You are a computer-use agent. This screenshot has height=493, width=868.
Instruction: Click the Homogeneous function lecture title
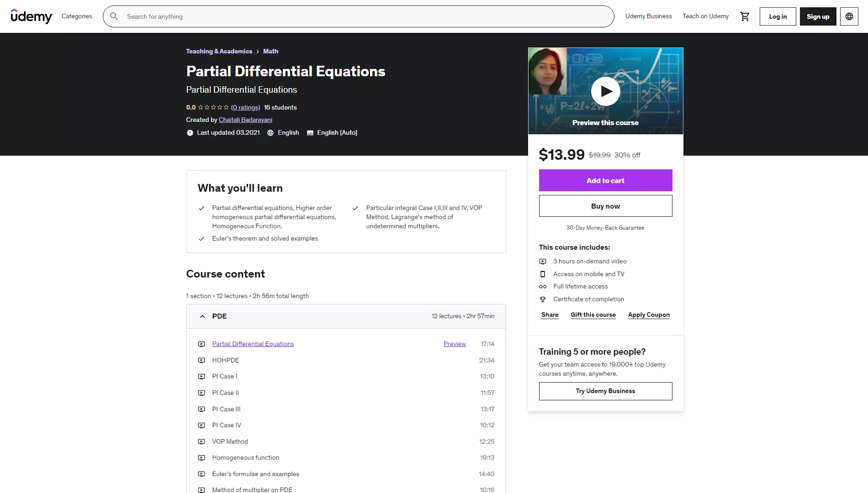click(x=245, y=458)
